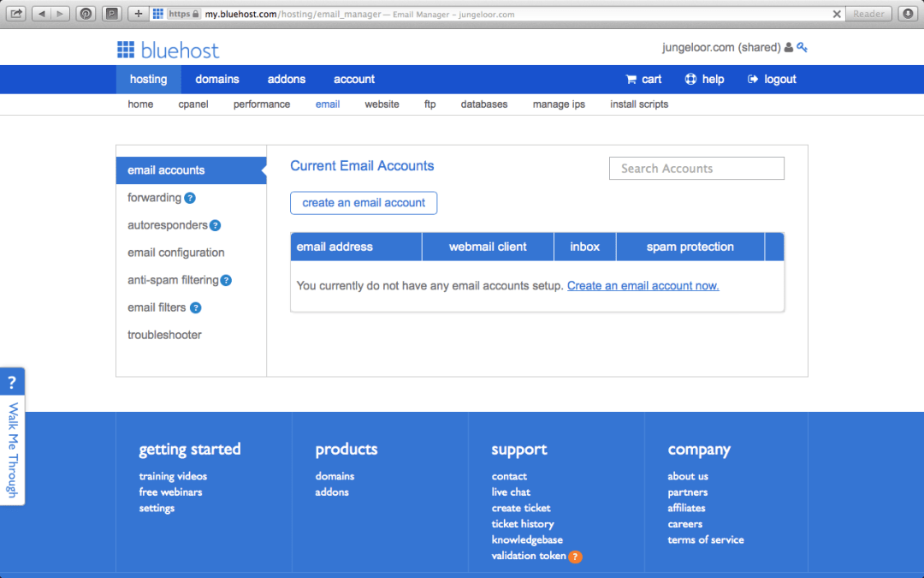Click the plus add bookmark button
924x578 pixels.
139,14
